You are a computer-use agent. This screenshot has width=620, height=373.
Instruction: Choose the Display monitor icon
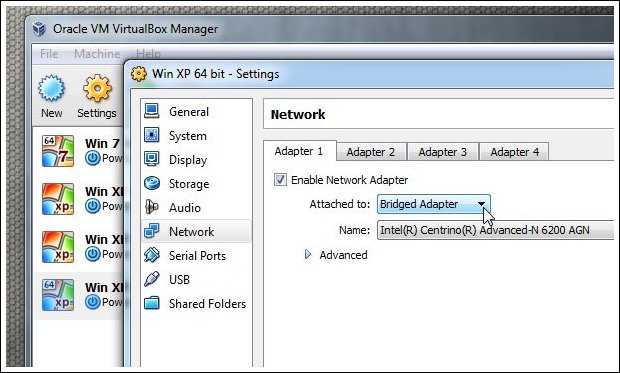[x=151, y=159]
